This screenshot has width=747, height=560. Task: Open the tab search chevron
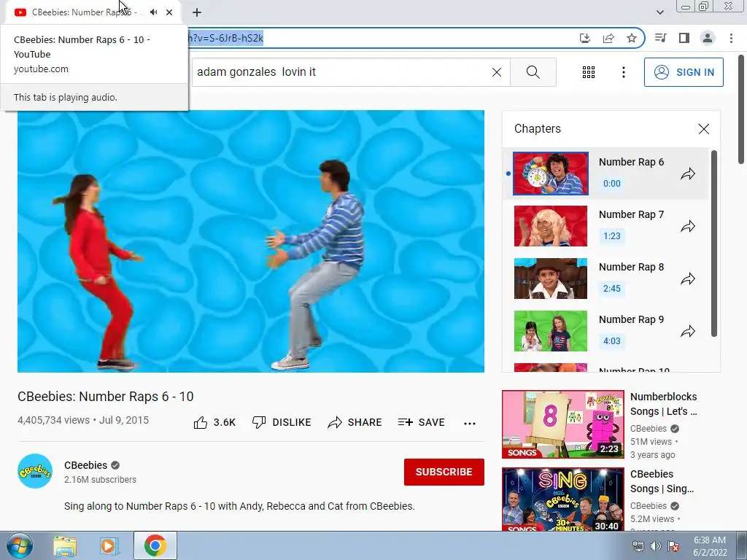click(659, 12)
